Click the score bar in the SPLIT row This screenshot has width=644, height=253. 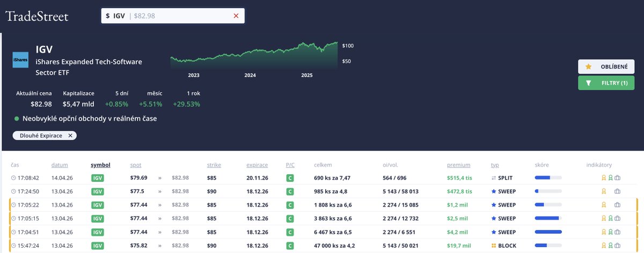point(548,177)
